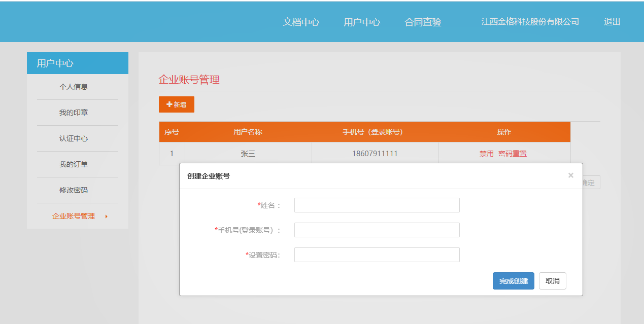Click 密码重置 for user 张三
Viewport: 644px width, 324px height.
pos(513,154)
